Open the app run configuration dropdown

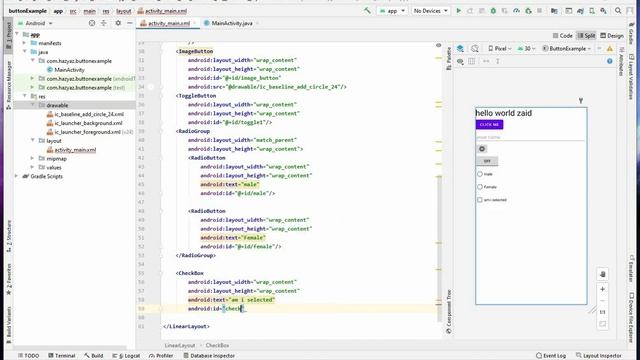[392, 11]
